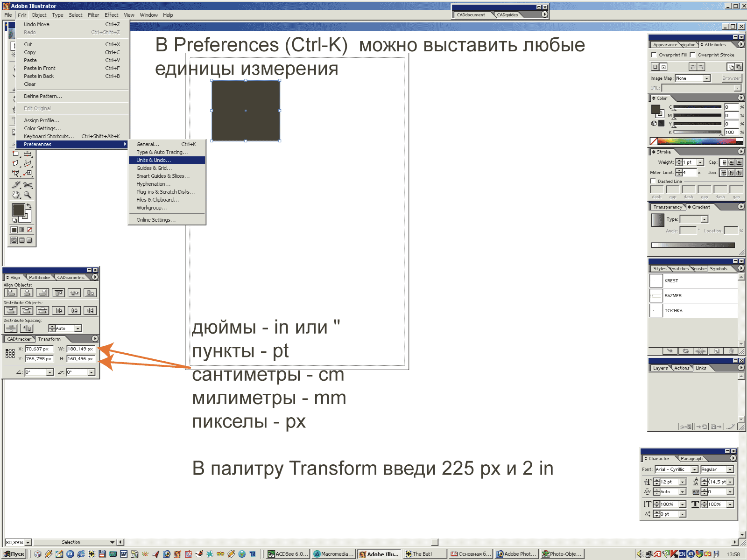Image resolution: width=747 pixels, height=560 pixels.
Task: Enable Overprint Stroke checkbox
Action: pos(693,55)
